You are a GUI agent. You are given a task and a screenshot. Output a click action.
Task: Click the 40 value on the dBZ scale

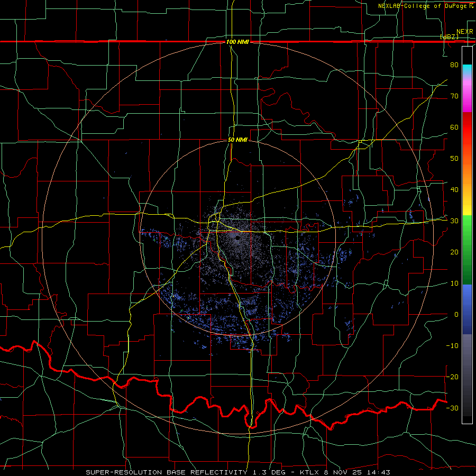[454, 190]
